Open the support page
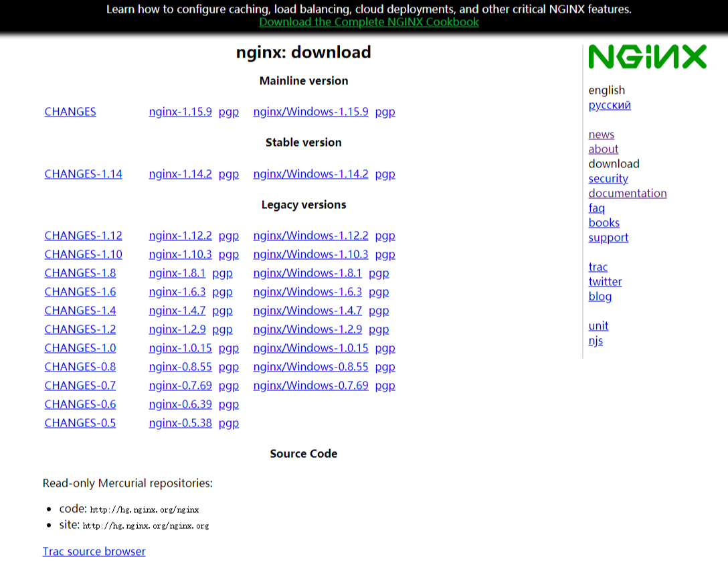Image resolution: width=728 pixels, height=561 pixels. coord(608,237)
